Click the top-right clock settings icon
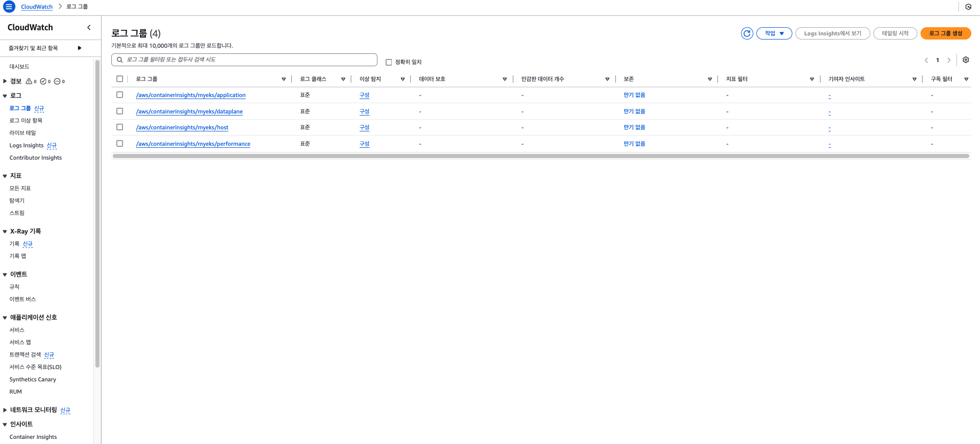The image size is (980, 444). coord(968,7)
